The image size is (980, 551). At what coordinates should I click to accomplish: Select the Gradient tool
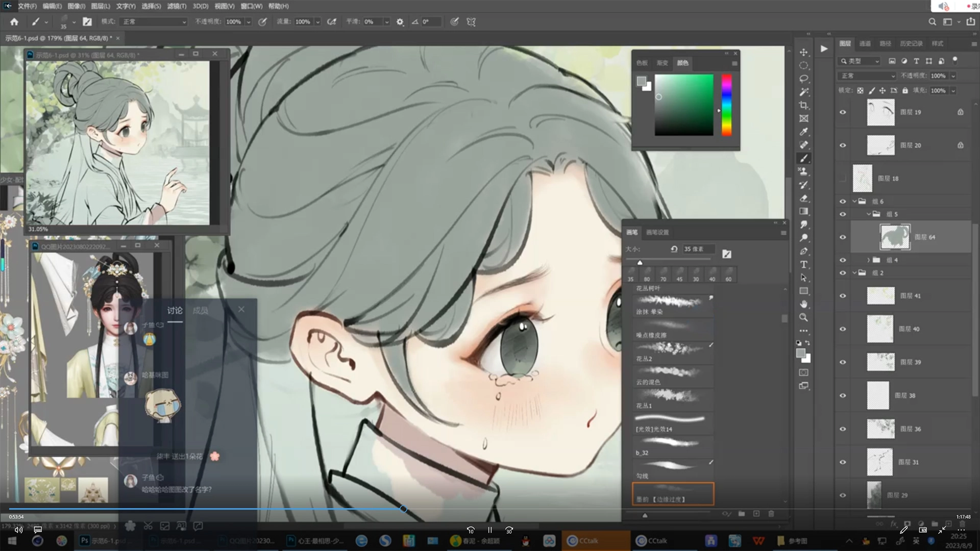[x=803, y=211]
